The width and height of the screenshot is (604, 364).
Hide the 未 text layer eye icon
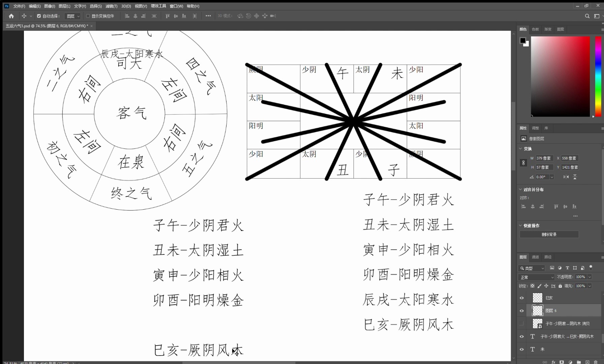[x=522, y=349]
